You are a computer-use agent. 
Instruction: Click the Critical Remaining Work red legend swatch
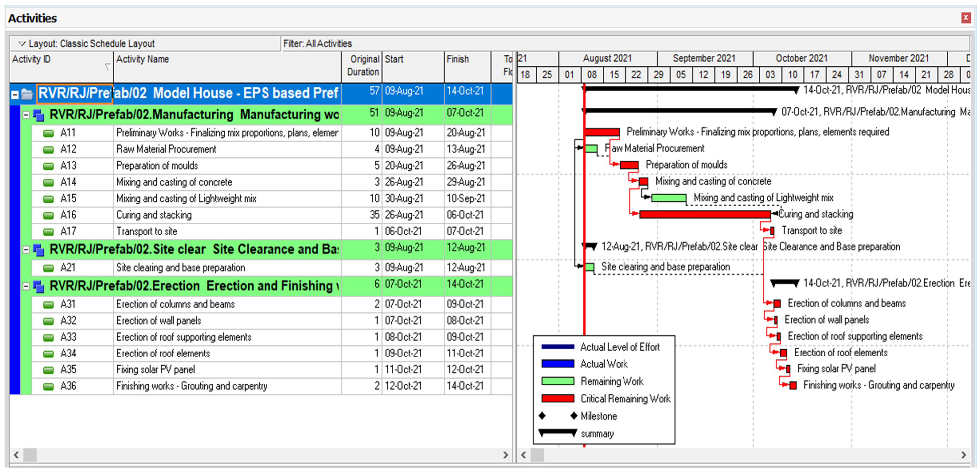pyautogui.click(x=558, y=399)
